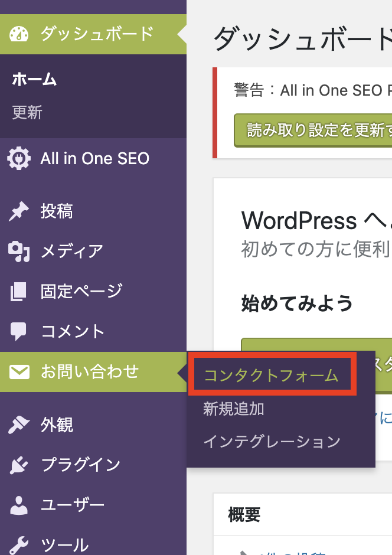Click the envelope icon beside お問い合わせ

(x=19, y=372)
